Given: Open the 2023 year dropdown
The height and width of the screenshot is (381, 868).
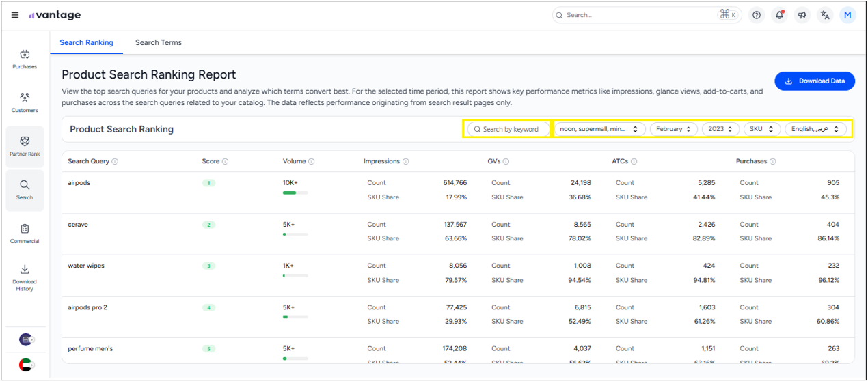Looking at the screenshot, I should pyautogui.click(x=720, y=129).
